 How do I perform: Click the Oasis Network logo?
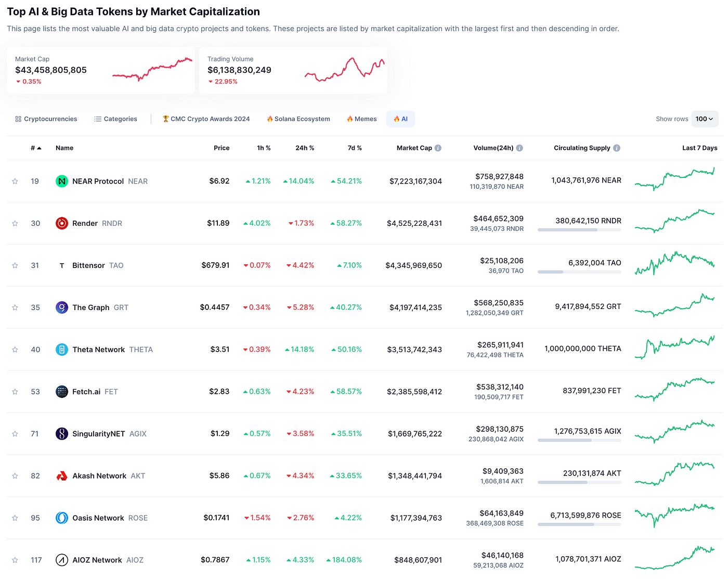tap(62, 518)
